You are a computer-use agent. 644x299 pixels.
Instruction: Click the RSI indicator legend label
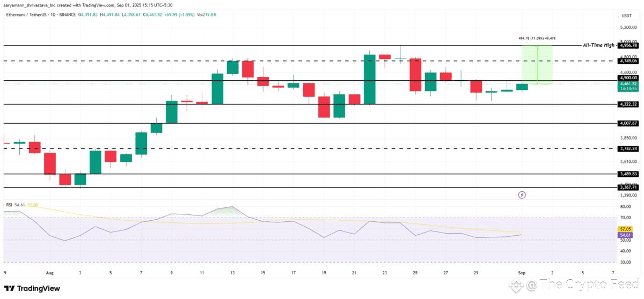(x=9, y=205)
